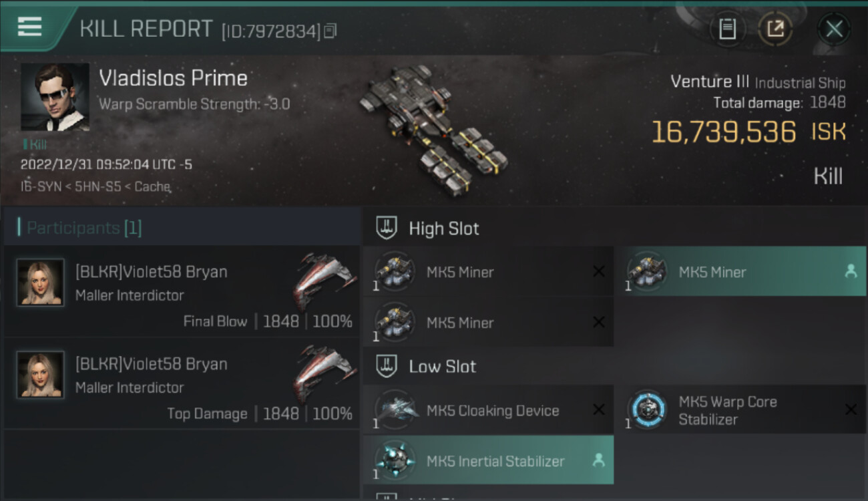Screen dimensions: 868x501
Task: Copy the kill report ID
Action: click(331, 31)
